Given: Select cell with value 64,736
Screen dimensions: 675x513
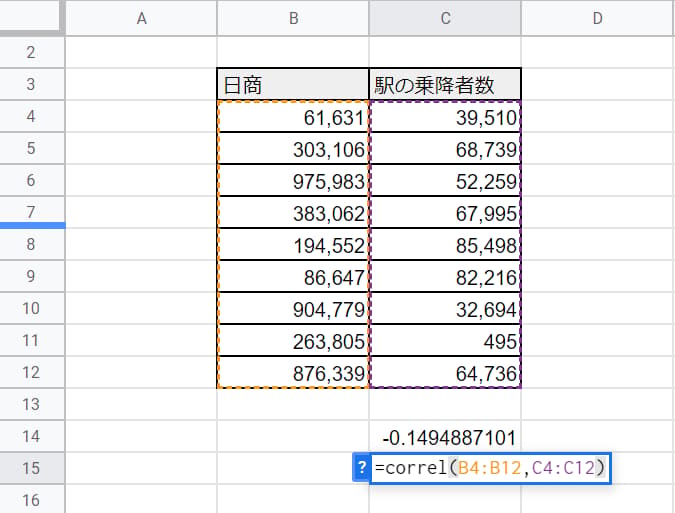Looking at the screenshot, I should click(x=445, y=372).
